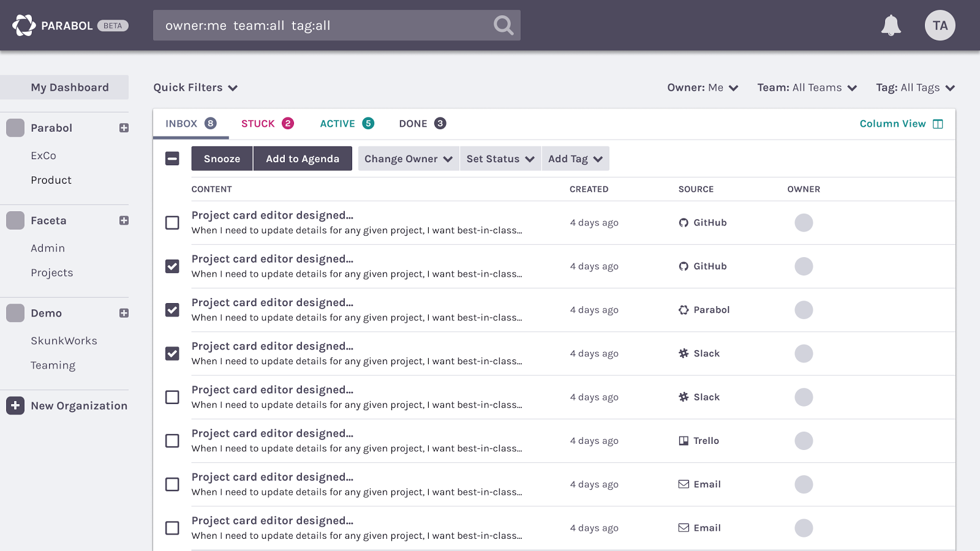Select the ExCo team in sidebar

pos(43,156)
